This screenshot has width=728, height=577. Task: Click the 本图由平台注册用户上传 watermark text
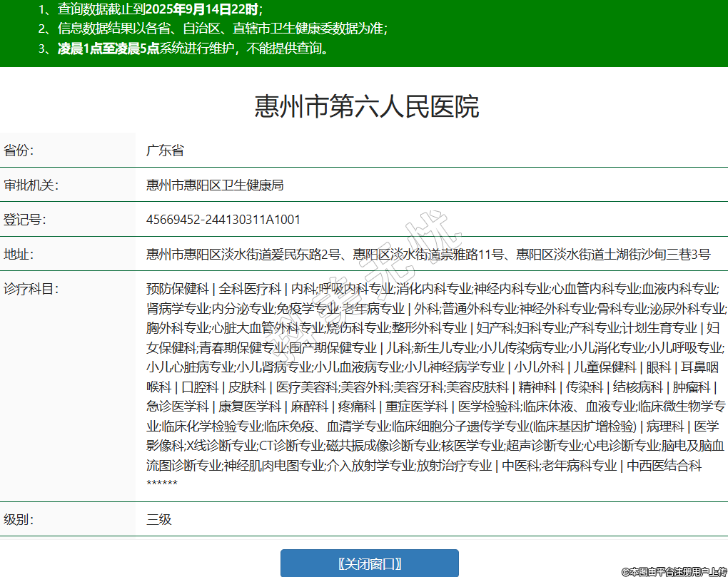674,571
